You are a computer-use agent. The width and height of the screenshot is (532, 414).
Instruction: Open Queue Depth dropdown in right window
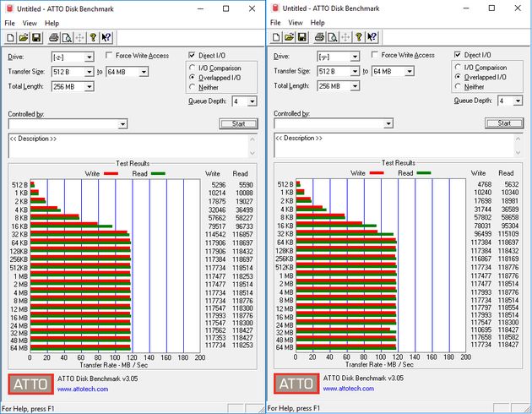point(518,101)
